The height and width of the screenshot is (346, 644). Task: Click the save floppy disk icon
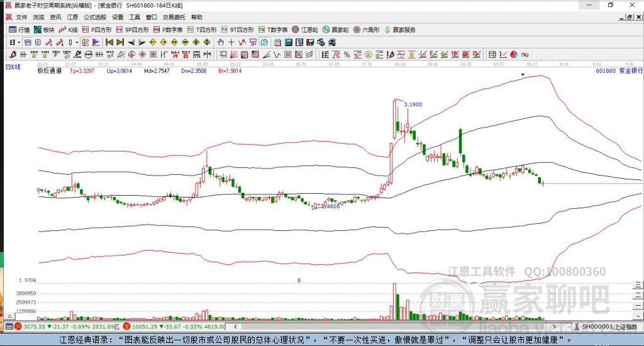310,42
